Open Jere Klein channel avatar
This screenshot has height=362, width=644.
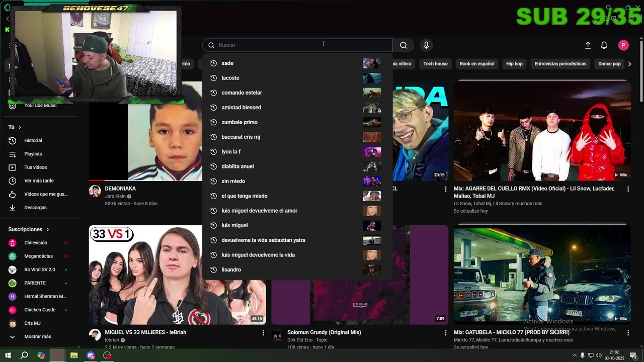pos(95,191)
